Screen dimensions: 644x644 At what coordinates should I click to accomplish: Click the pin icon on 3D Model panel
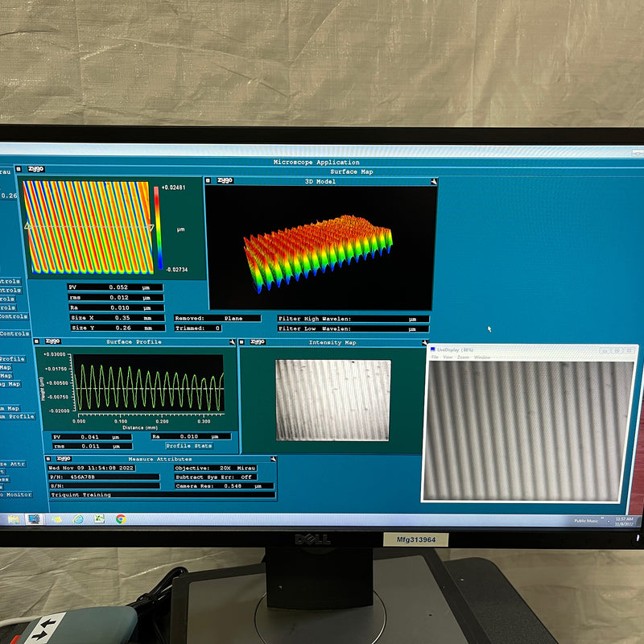pyautogui.click(x=433, y=181)
